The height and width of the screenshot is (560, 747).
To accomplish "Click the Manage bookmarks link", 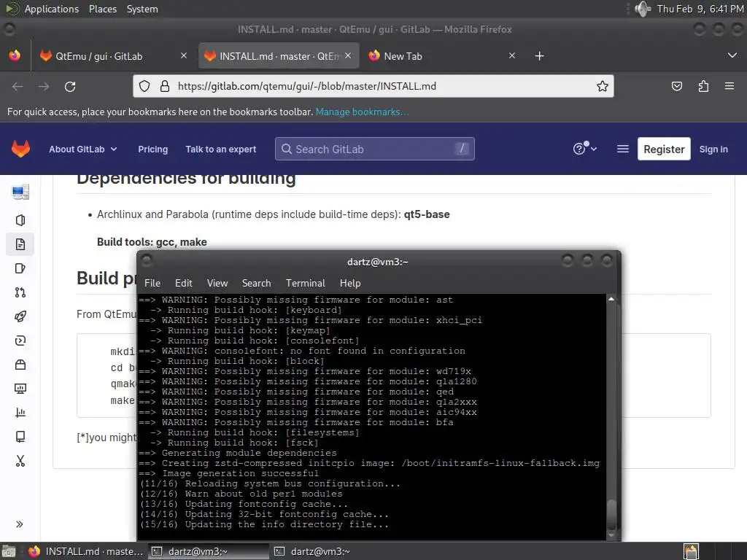I will [362, 112].
